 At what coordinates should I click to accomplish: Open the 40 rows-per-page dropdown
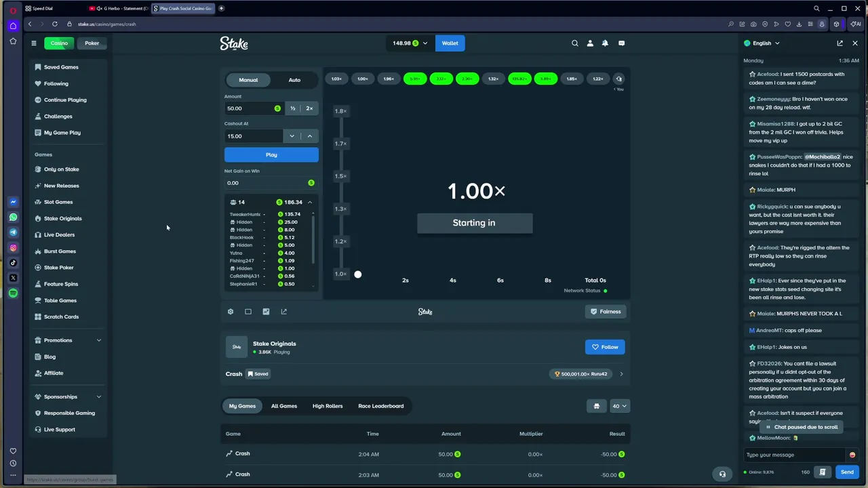620,406
